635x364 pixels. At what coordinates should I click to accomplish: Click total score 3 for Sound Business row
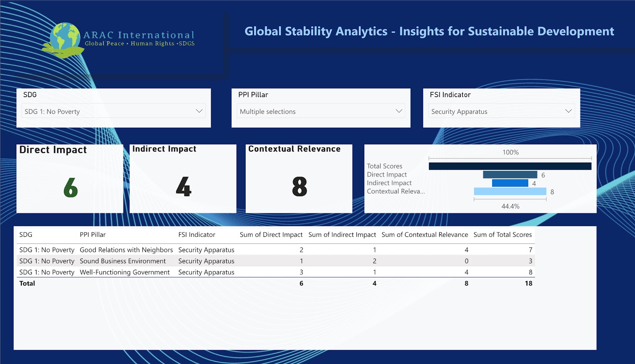530,261
